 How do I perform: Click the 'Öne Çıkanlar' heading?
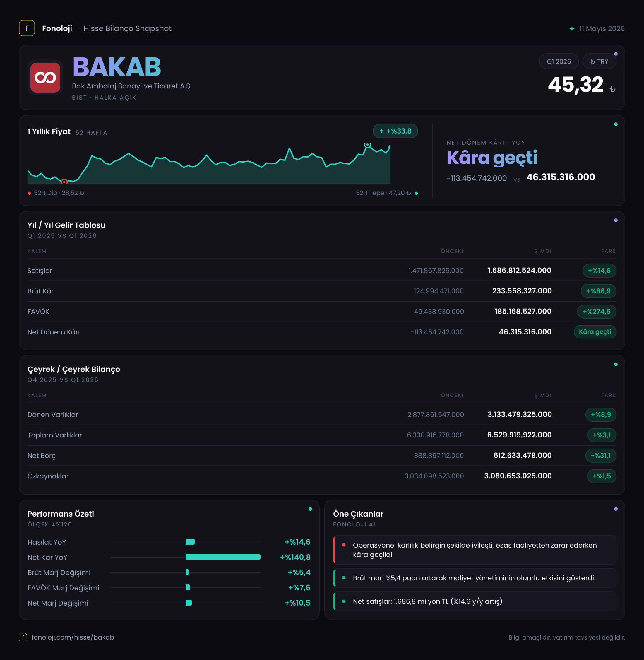[358, 514]
